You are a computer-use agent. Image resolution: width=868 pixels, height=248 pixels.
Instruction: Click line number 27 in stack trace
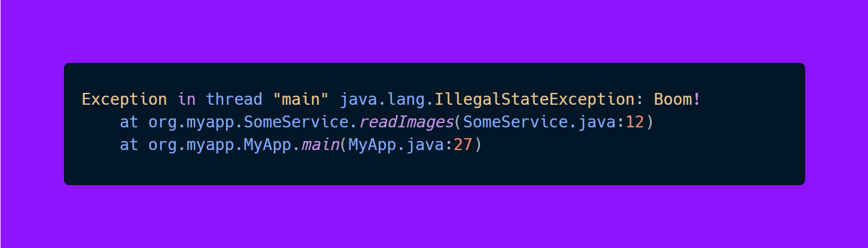[463, 145]
